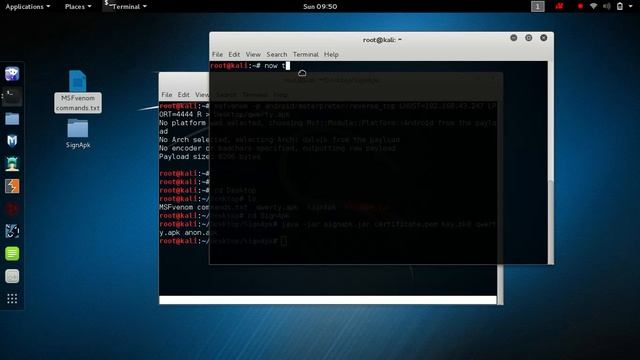Open the grey tweak tool dock icon
640x360 pixels.
12,276
